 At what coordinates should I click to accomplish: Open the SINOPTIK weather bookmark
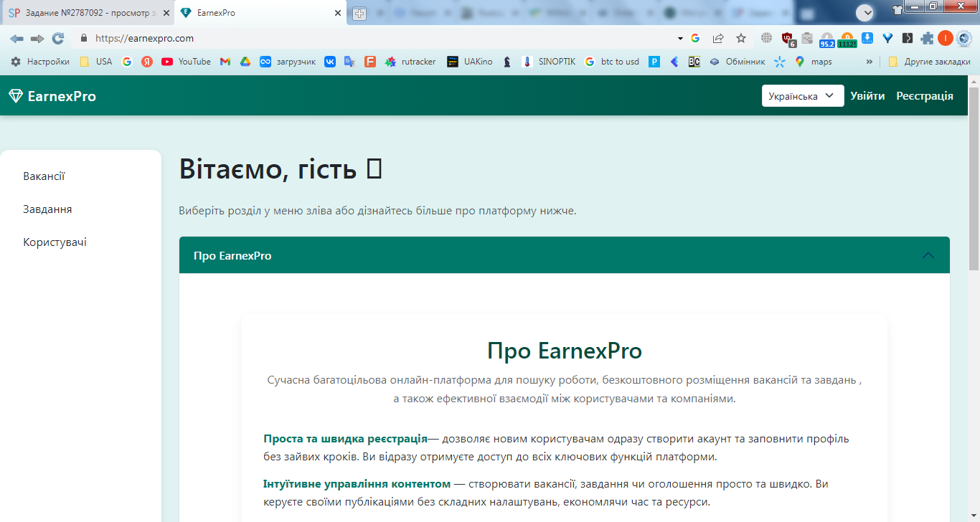[x=548, y=62]
